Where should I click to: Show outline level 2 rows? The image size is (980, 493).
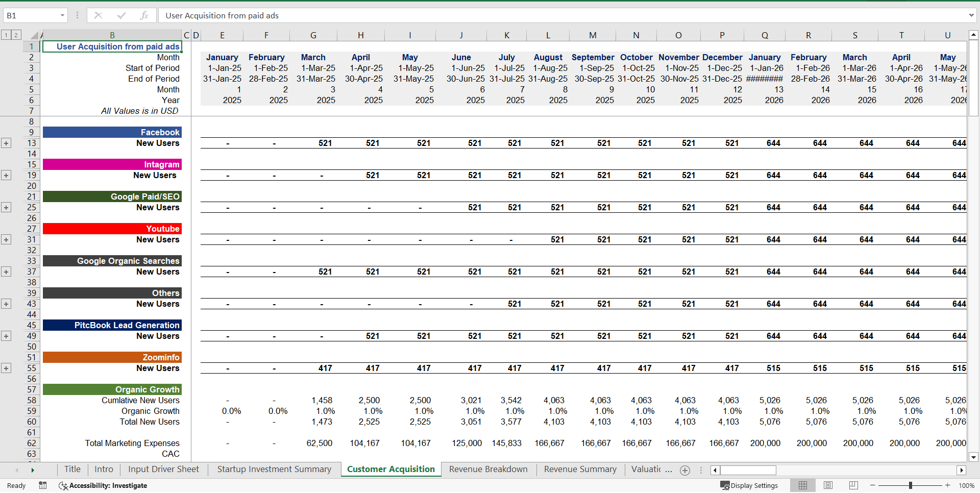(16, 35)
